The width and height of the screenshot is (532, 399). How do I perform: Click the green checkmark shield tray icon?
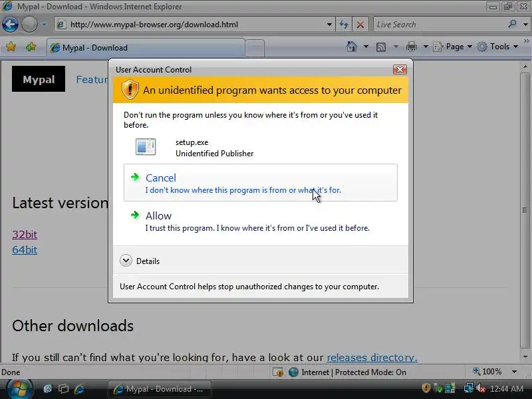tap(438, 388)
